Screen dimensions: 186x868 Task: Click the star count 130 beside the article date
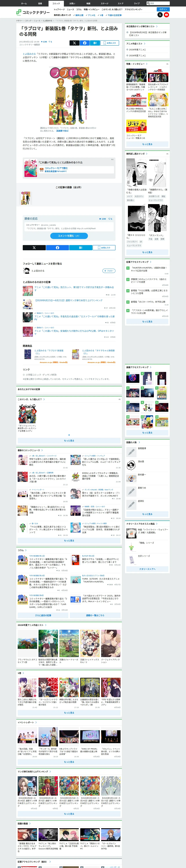tap(44, 42)
